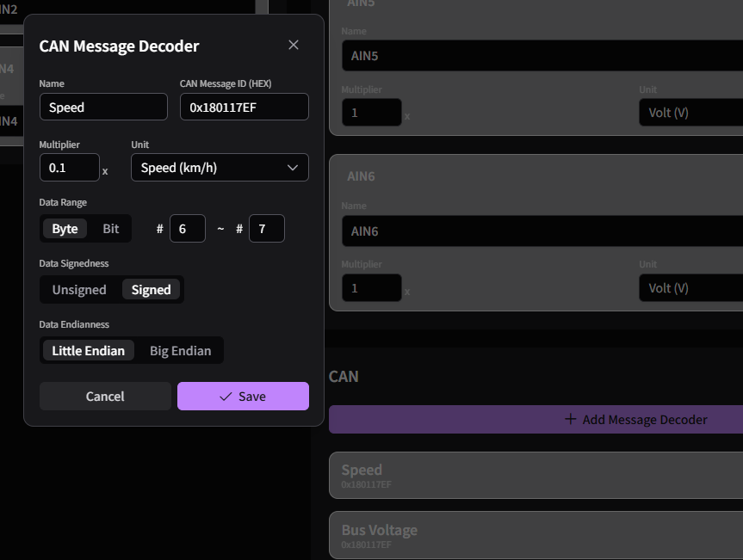Save the CAN message decoder
This screenshot has height=560, width=743.
tap(243, 397)
